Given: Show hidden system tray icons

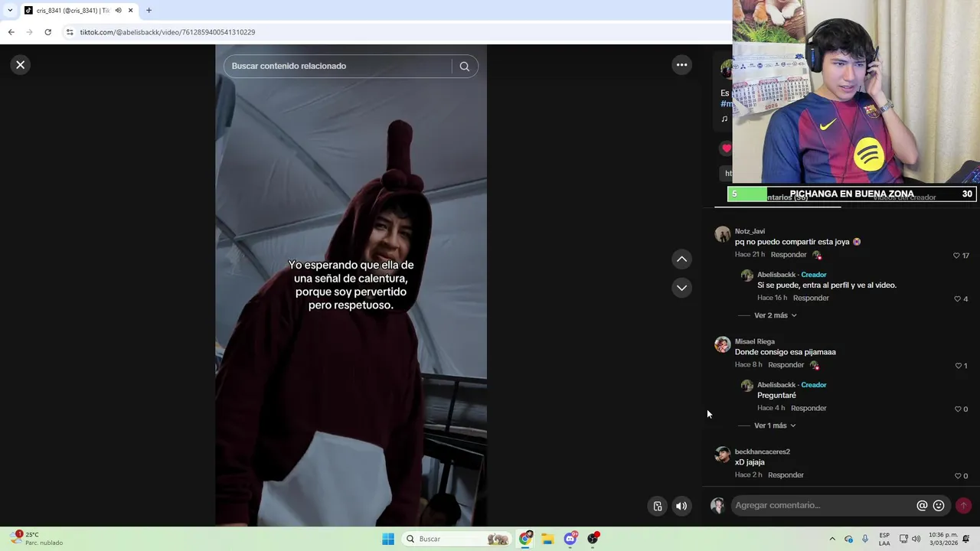Looking at the screenshot, I should (832, 539).
